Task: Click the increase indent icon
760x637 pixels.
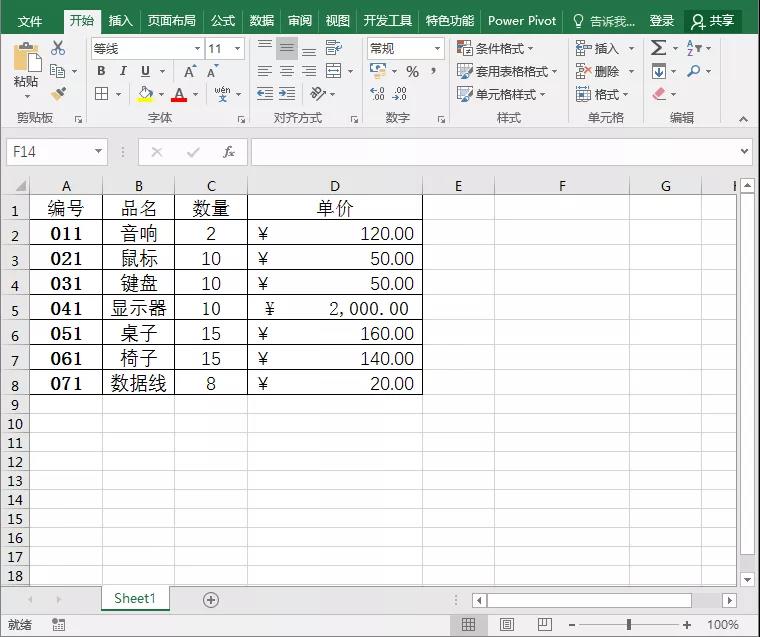Action: 287,93
